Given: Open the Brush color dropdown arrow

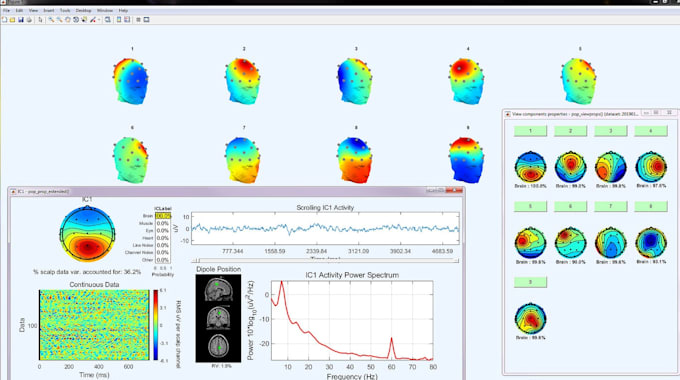Looking at the screenshot, I should 99,20.
